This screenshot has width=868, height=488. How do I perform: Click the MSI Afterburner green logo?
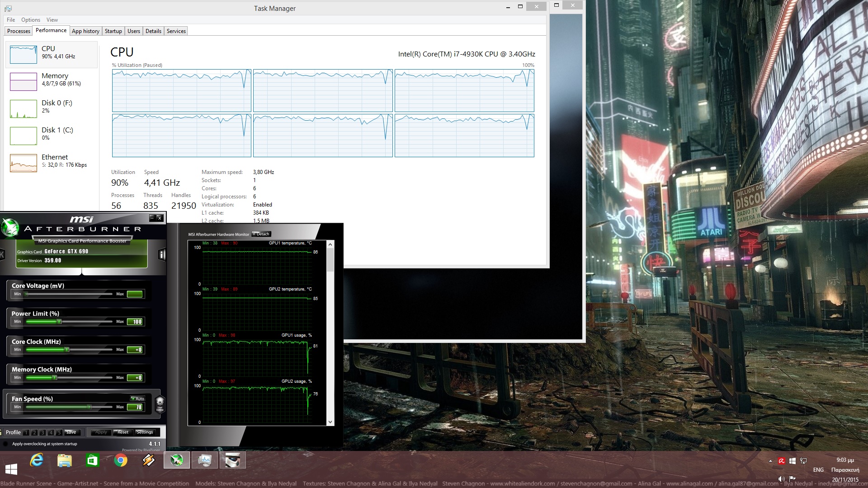point(10,227)
